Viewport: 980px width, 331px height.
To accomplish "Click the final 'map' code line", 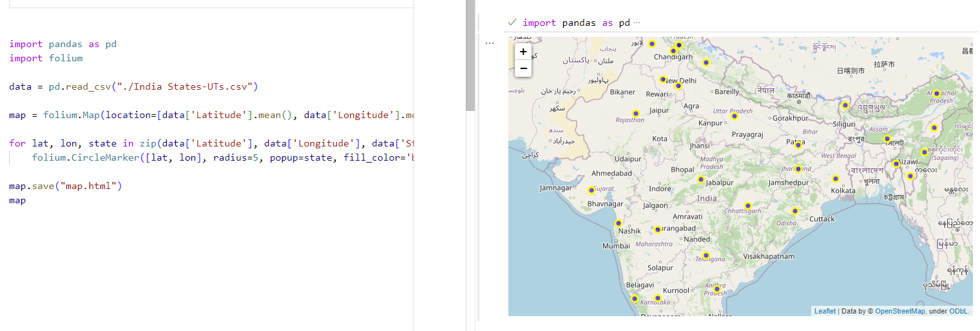I will [x=17, y=201].
